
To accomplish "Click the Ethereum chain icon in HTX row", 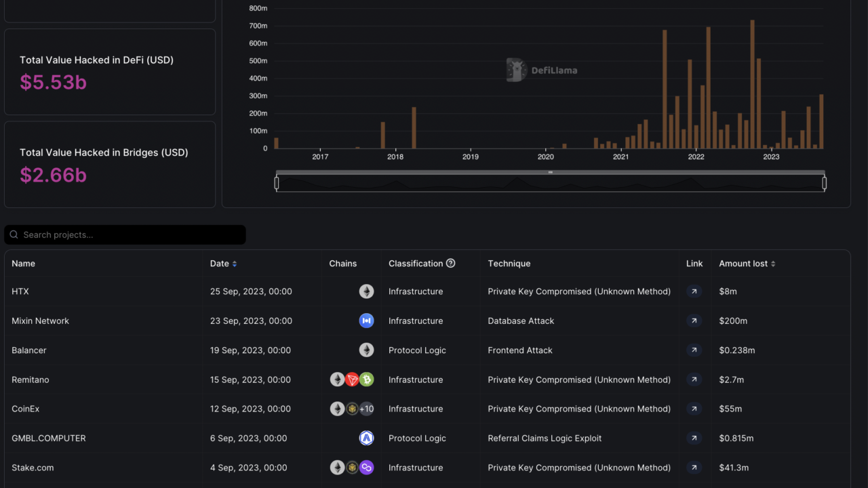I will pos(366,291).
